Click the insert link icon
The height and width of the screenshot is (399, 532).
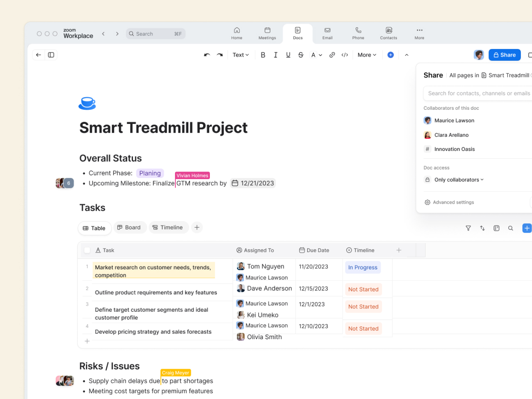(332, 55)
